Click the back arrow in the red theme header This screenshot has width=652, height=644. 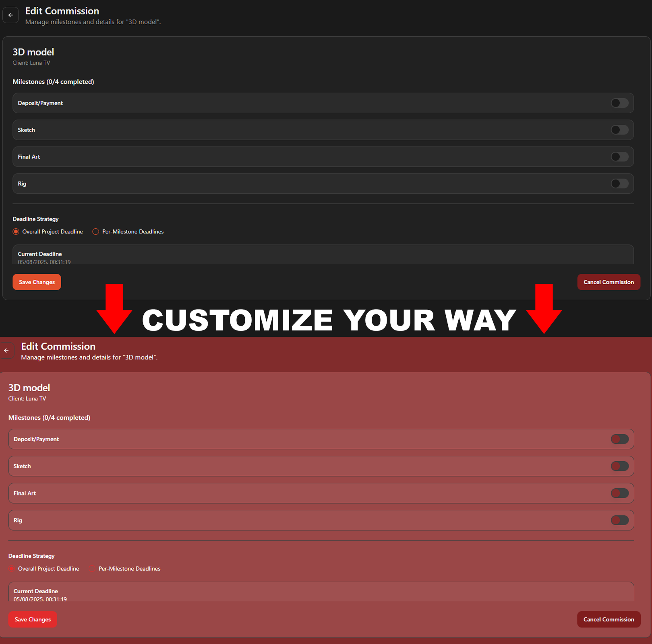pyautogui.click(x=7, y=350)
